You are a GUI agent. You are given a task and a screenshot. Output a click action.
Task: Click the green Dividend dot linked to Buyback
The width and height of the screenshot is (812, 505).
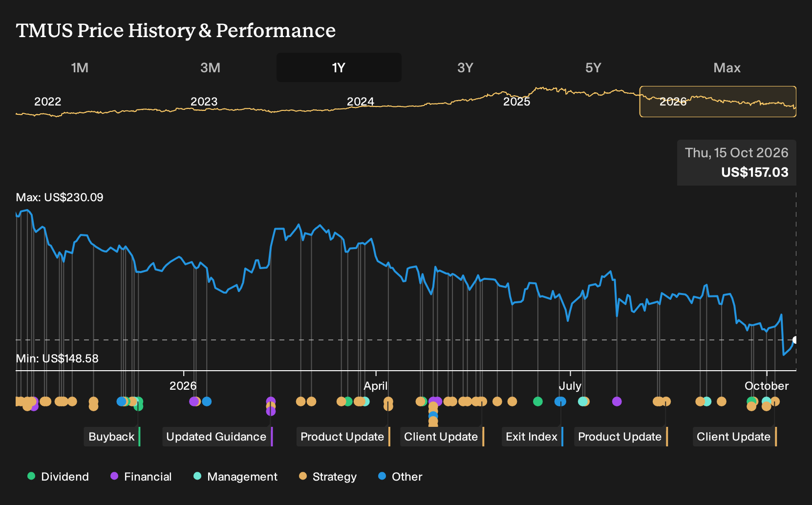(x=138, y=406)
